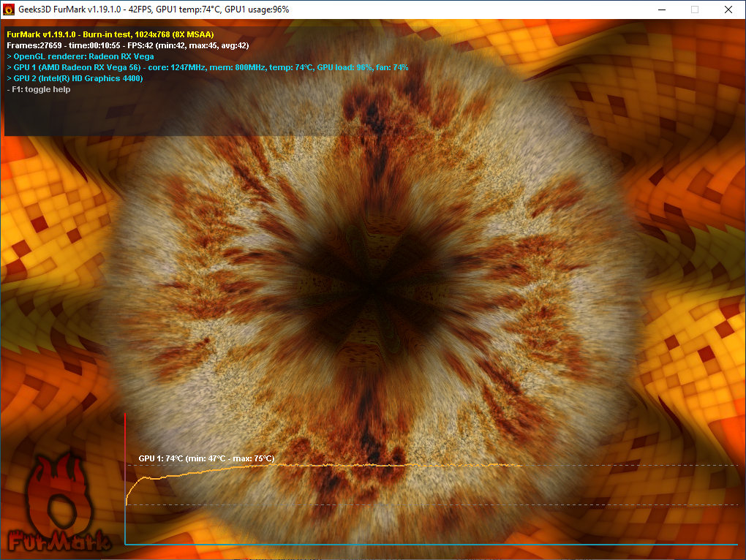746x560 pixels.
Task: Click the 'Frames:27659' statistics line
Action: tap(127, 45)
